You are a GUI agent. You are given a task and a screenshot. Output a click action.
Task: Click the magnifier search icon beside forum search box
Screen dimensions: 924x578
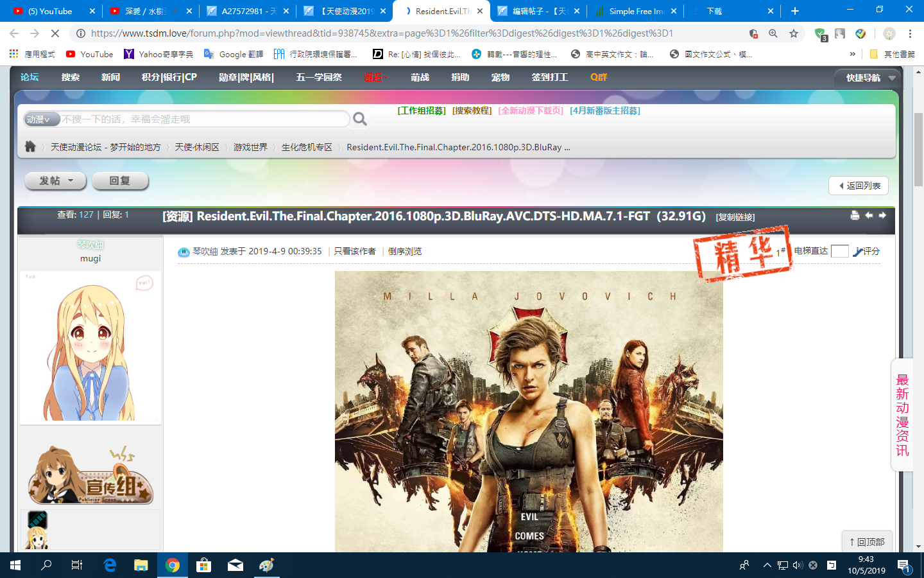point(360,119)
